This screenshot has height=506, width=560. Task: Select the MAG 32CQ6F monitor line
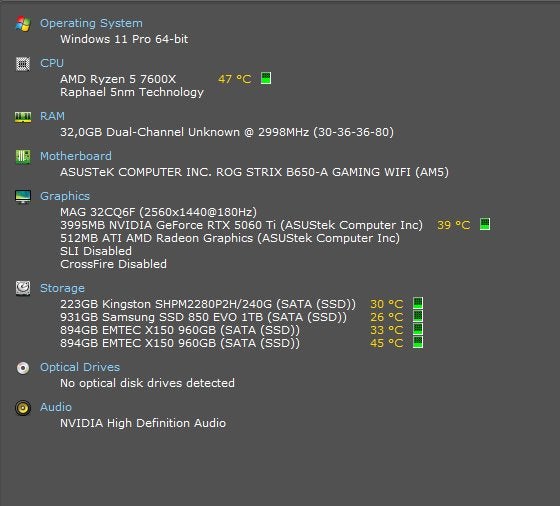pos(158,212)
